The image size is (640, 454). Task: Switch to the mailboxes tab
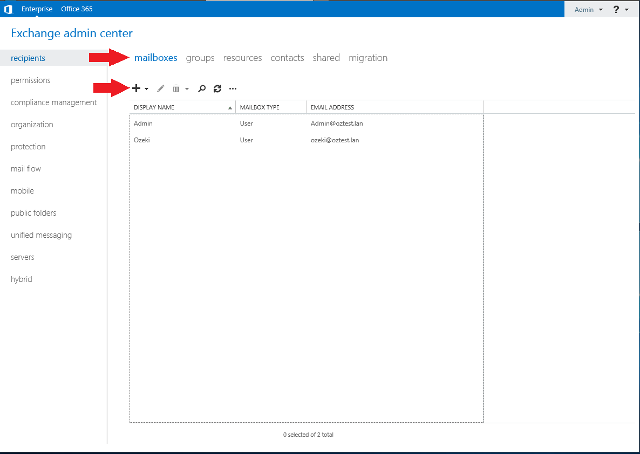click(156, 58)
